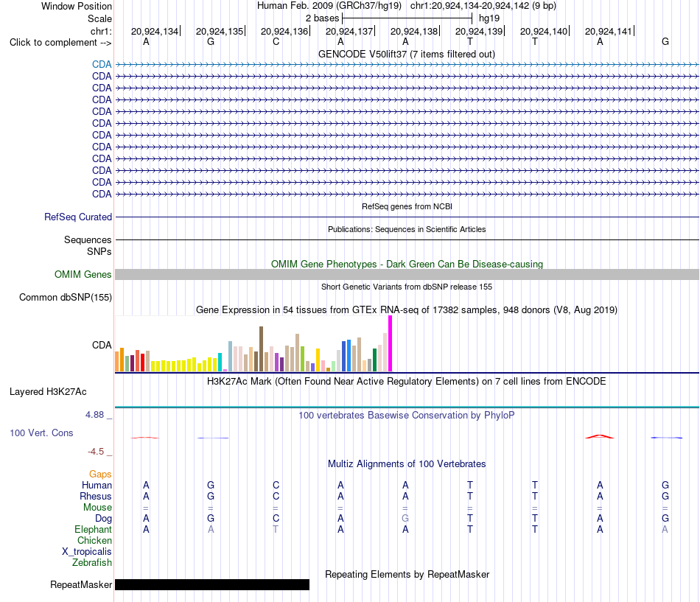The image size is (700, 602).
Task: Open 'Short Genetic Variants from dbSNP release 155' title
Action: click(407, 287)
